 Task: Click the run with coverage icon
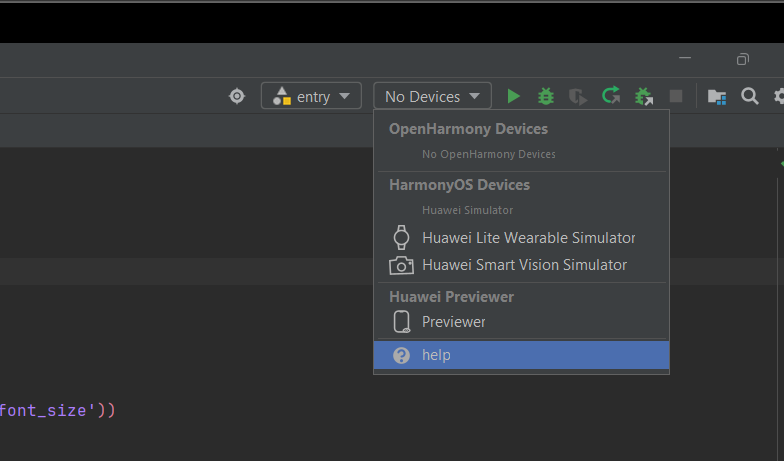(578, 96)
